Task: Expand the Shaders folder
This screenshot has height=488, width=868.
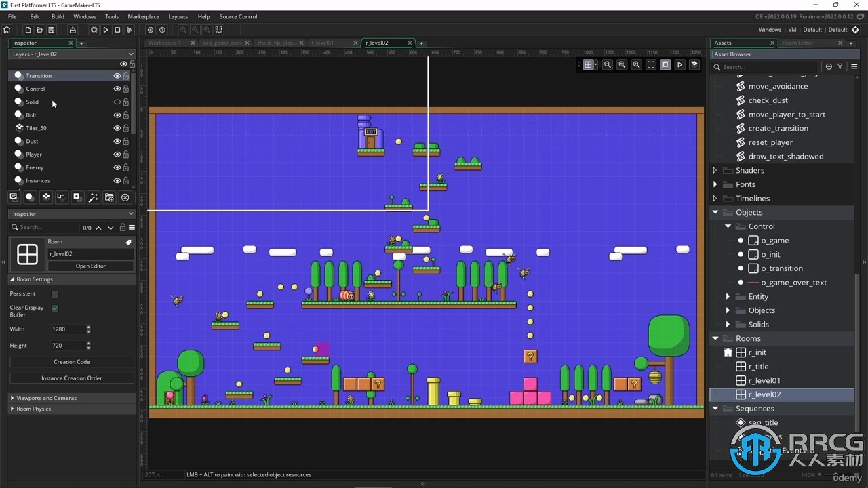Action: tap(715, 170)
